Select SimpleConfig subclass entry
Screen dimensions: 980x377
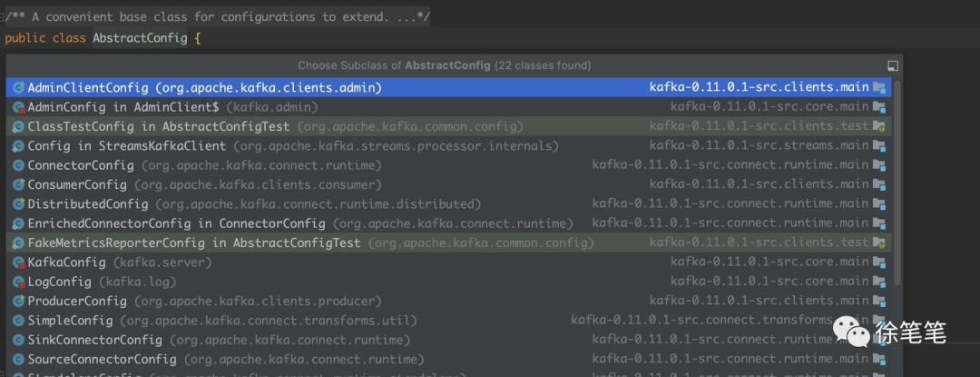(x=449, y=320)
